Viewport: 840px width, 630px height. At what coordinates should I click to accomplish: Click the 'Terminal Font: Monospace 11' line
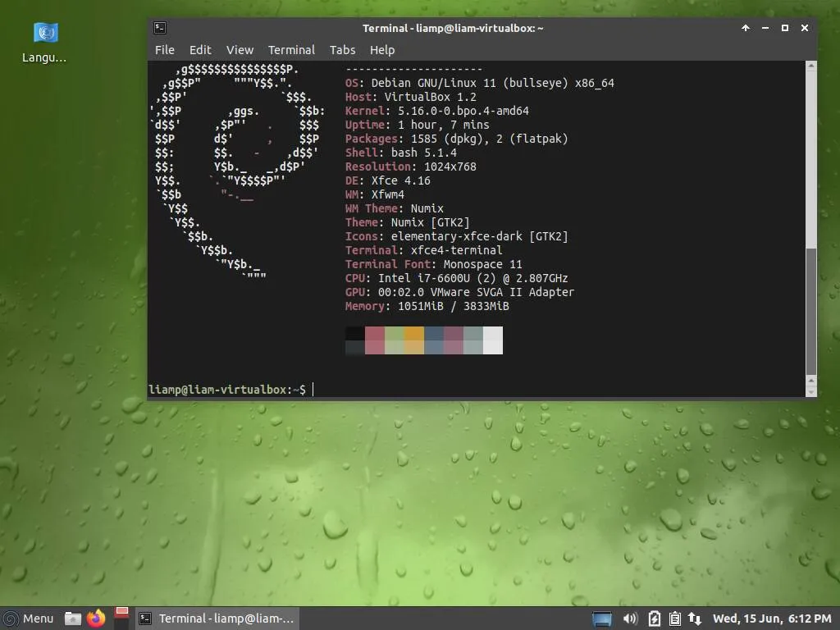coord(433,264)
